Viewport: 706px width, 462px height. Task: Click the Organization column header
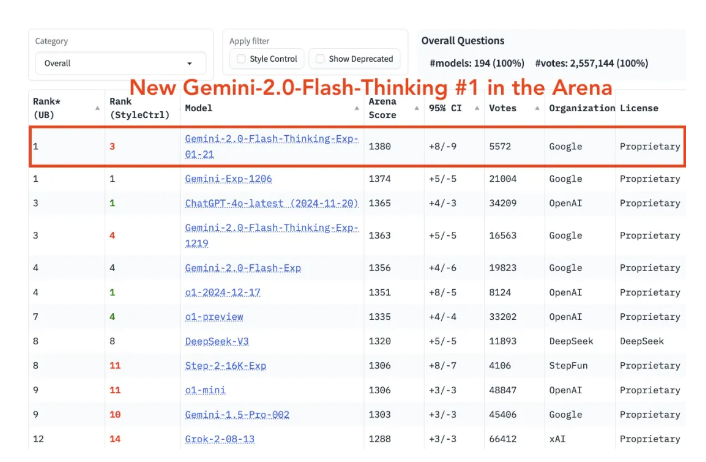pos(580,107)
